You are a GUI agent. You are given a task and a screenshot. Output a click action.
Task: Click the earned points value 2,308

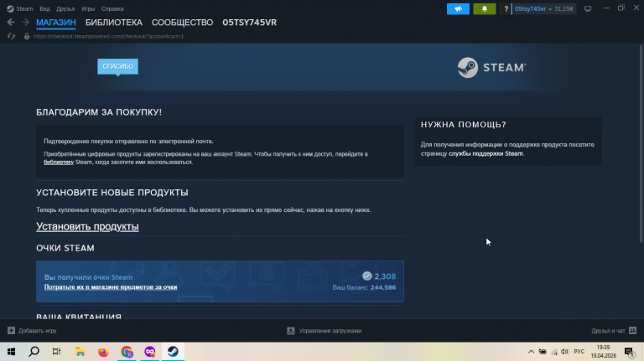tap(385, 276)
